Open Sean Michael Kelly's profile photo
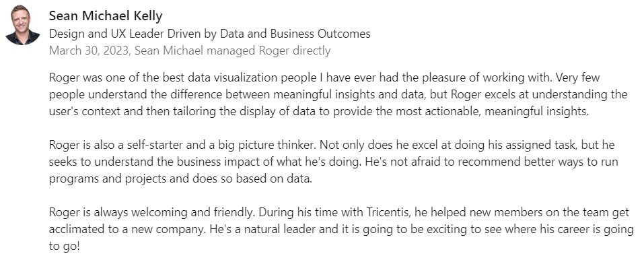 23,26
